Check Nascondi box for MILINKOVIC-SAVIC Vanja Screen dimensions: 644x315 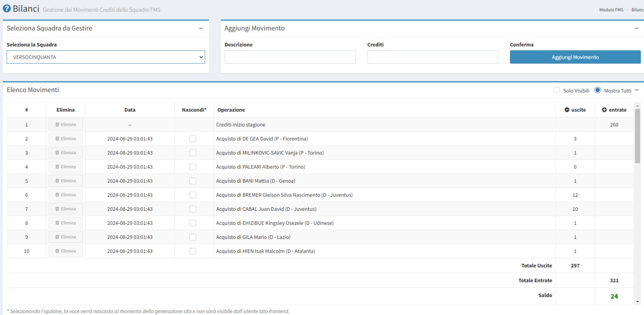[x=193, y=153]
